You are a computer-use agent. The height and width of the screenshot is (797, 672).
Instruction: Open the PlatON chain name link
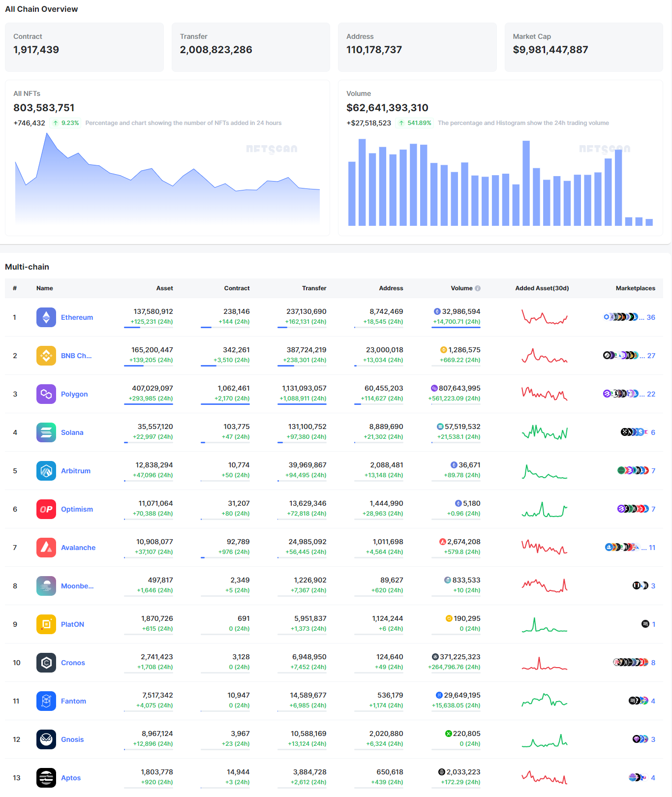72,624
